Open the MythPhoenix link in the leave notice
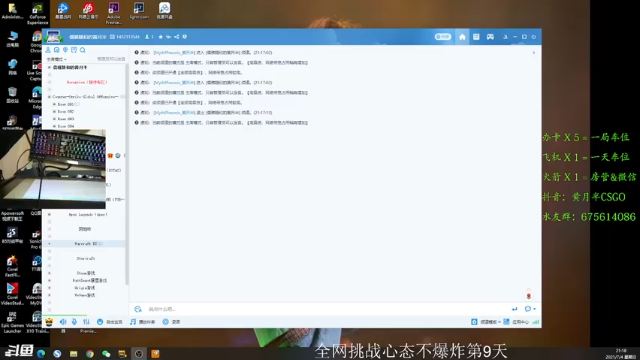Viewport: 640px width, 360px height. pyautogui.click(x=174, y=113)
